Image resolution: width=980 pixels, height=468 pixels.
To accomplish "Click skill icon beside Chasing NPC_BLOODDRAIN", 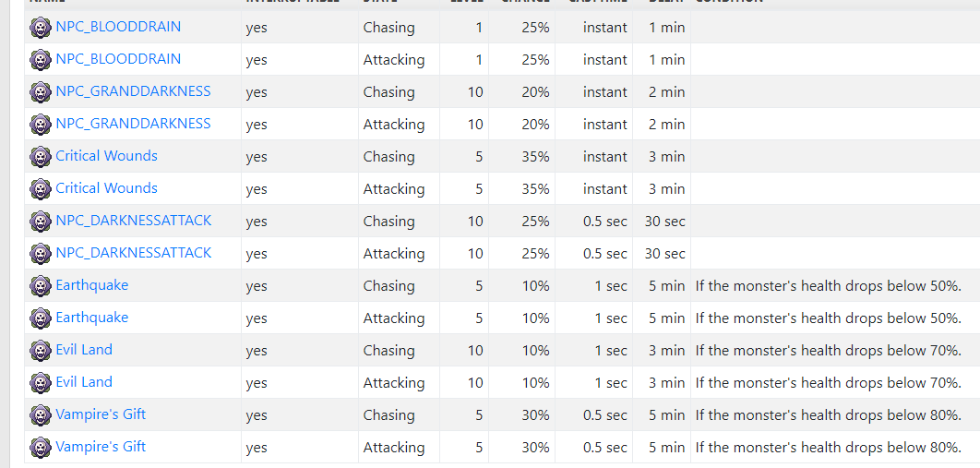I will [x=41, y=28].
